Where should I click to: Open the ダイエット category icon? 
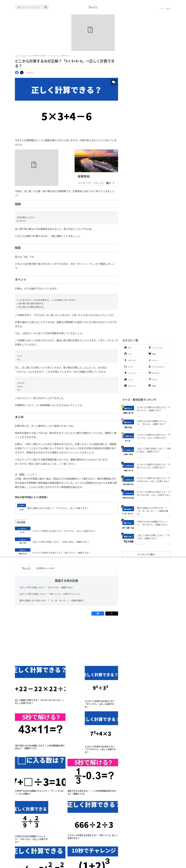click(x=126, y=386)
